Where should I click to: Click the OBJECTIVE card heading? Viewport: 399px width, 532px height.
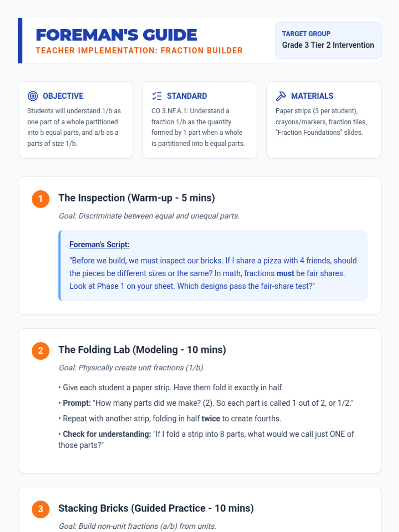click(x=63, y=96)
